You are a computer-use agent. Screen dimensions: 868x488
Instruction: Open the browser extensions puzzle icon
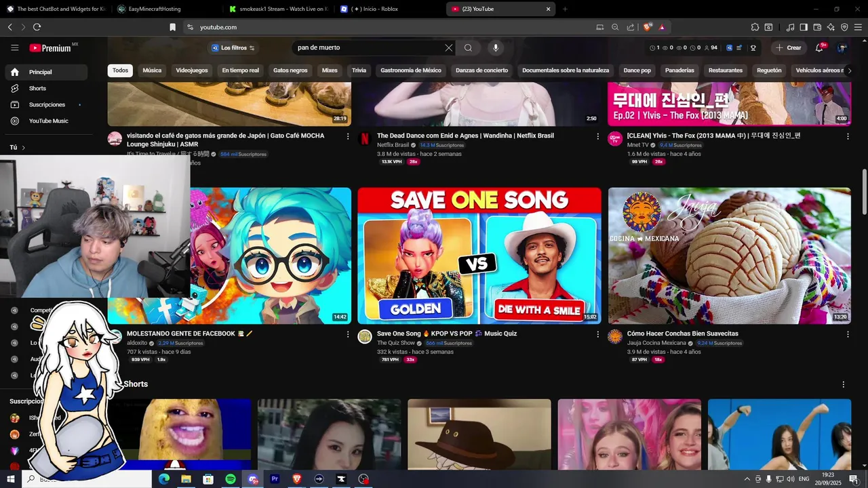[755, 27]
